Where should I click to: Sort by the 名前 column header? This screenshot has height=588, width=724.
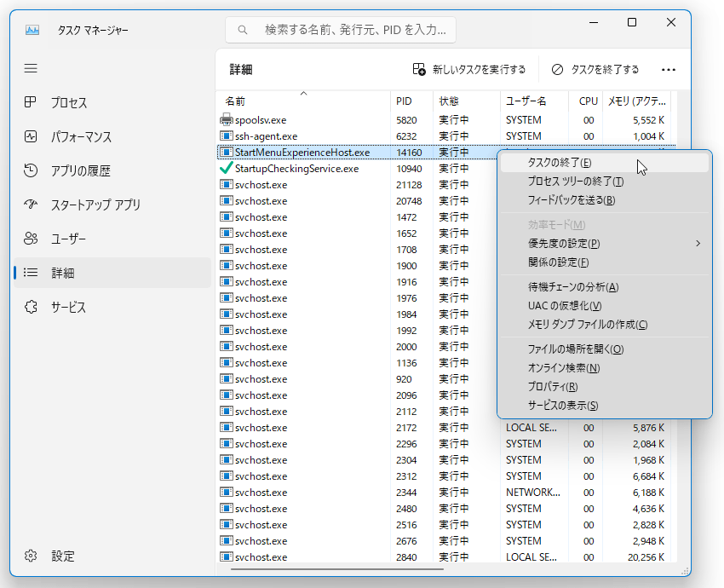click(303, 101)
